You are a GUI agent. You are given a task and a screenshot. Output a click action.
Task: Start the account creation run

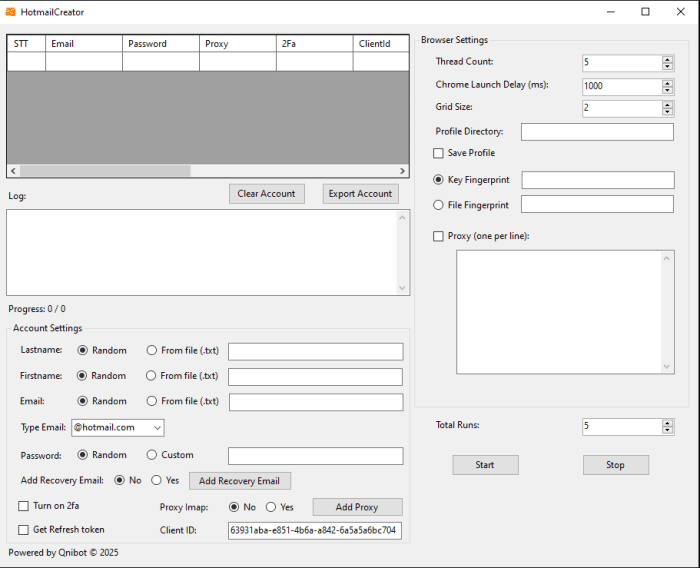point(485,465)
